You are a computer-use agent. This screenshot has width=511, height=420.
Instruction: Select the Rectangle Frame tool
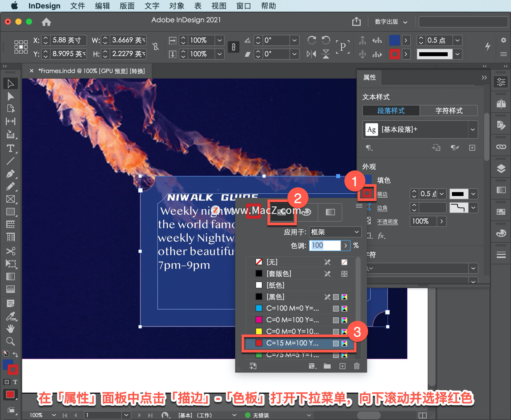click(x=10, y=199)
